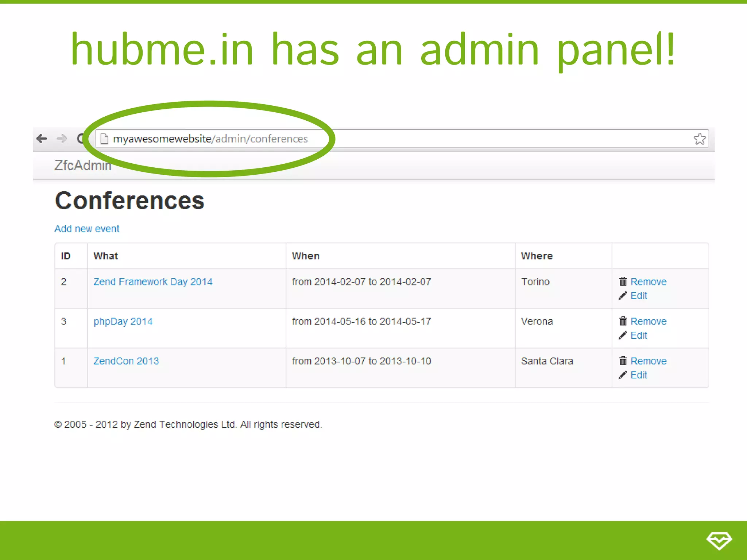
Task: Click the browser forward arrow
Action: [62, 139]
